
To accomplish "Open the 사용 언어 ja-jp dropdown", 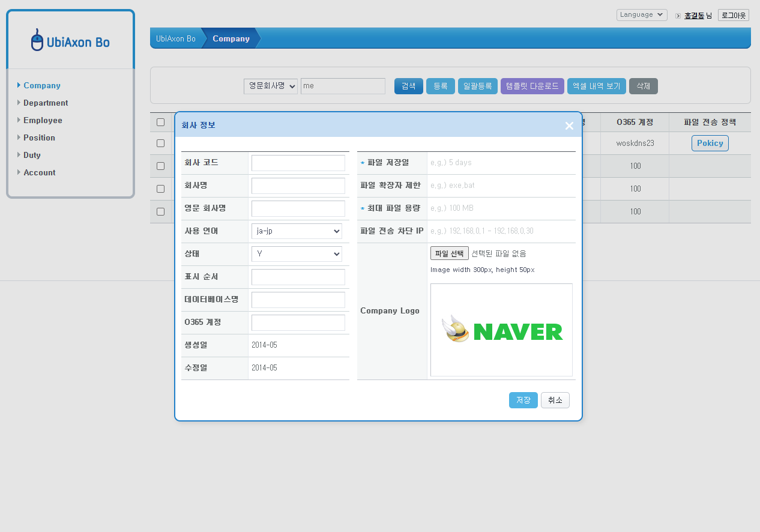I will [x=297, y=231].
